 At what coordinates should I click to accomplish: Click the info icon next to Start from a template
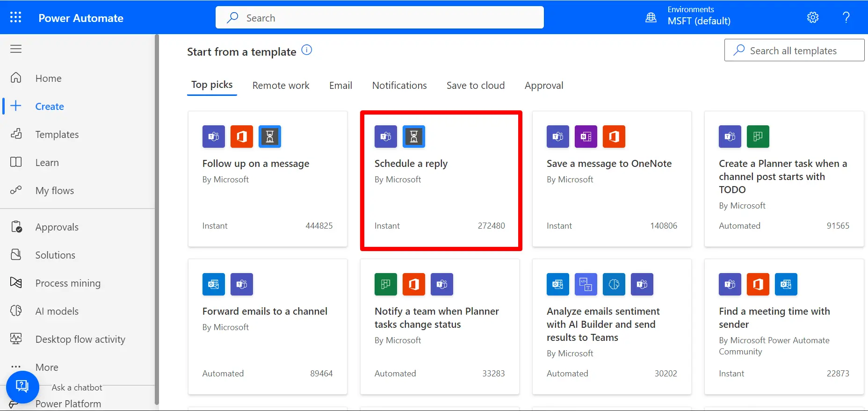tap(307, 50)
